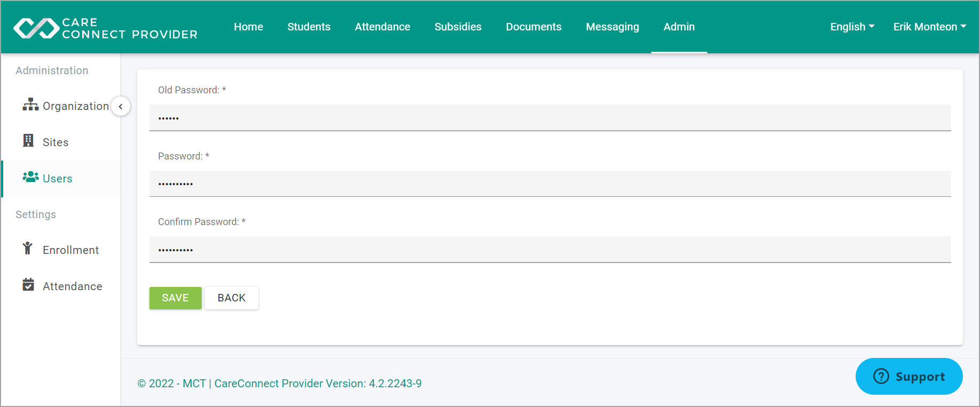Click the CareConnect Provider logo

click(105, 28)
